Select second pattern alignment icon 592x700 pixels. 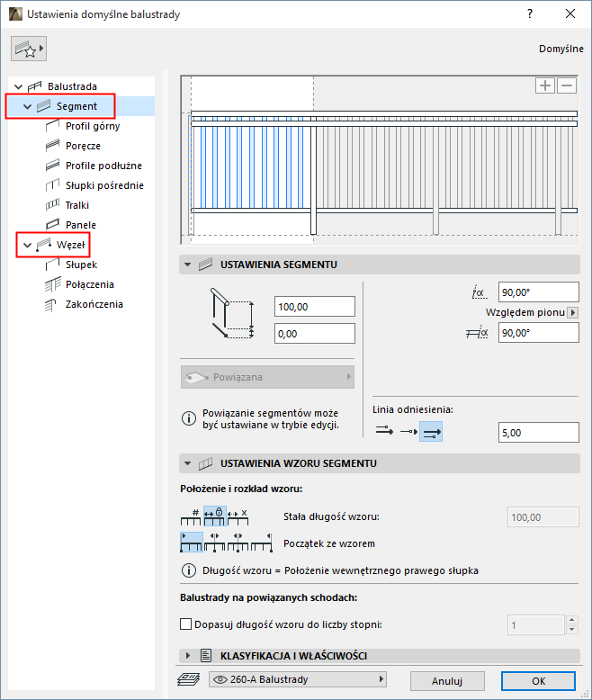coord(215,542)
